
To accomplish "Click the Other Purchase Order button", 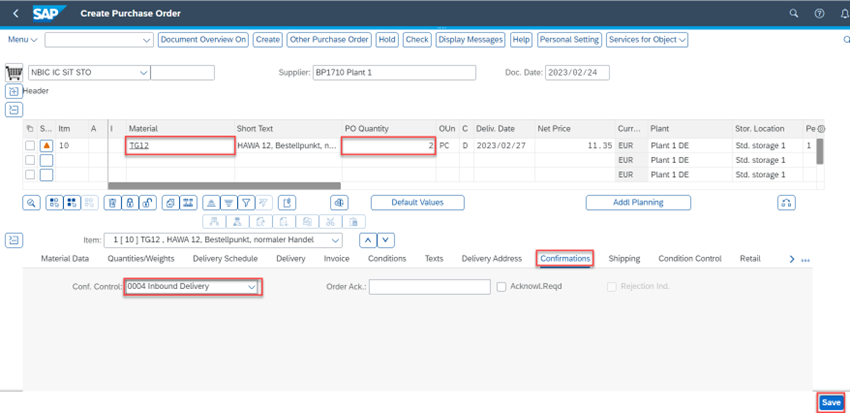I will coord(329,40).
